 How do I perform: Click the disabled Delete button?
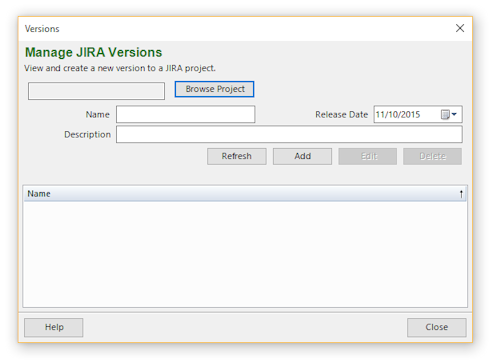pos(432,156)
